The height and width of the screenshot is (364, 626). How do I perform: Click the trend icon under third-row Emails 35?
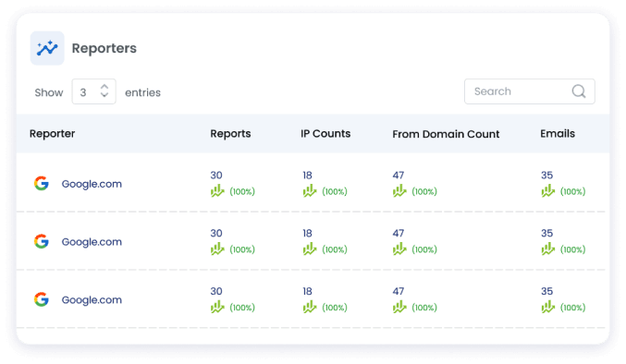548,307
